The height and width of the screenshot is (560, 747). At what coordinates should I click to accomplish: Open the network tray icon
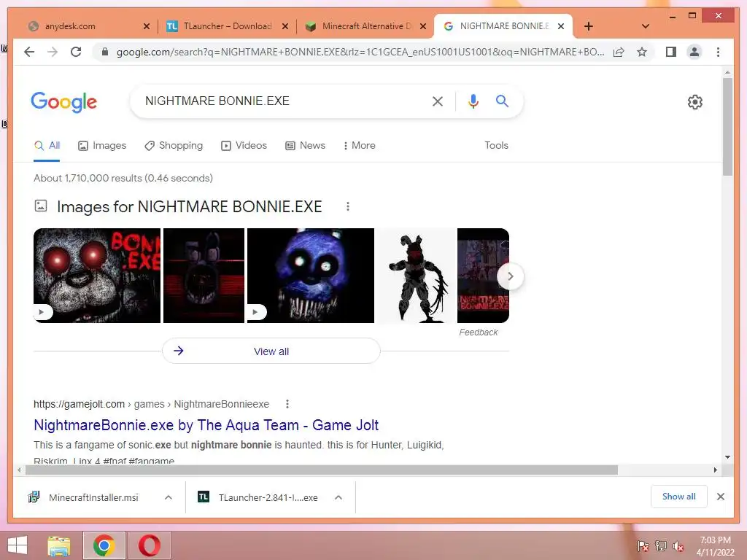click(x=660, y=546)
